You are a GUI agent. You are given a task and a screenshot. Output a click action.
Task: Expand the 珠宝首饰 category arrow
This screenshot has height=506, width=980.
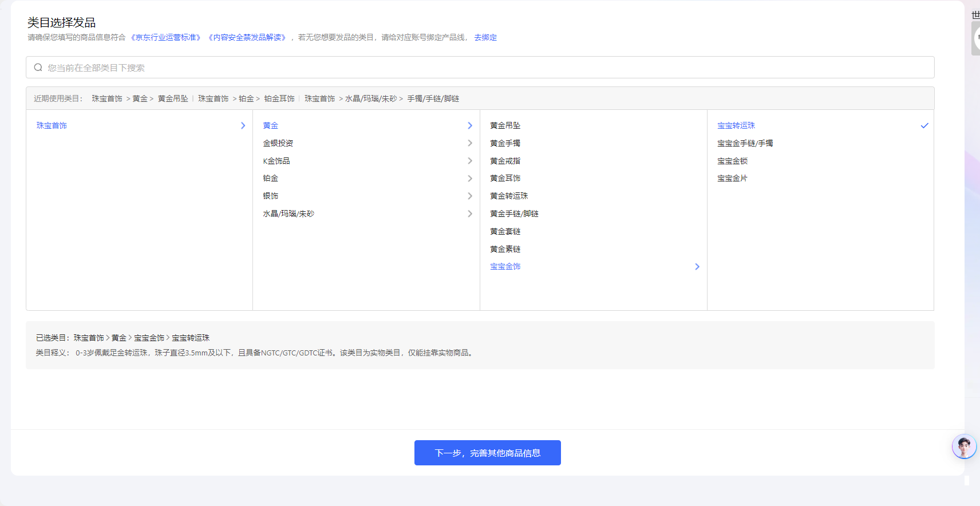click(x=243, y=126)
